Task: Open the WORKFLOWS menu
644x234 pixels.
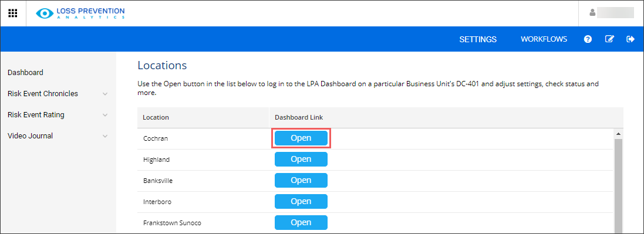Action: pos(544,39)
